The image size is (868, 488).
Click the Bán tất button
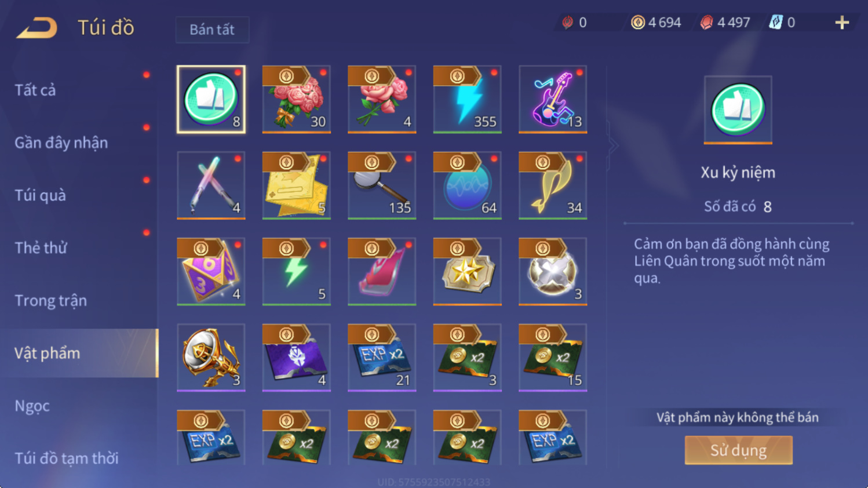pos(212,30)
